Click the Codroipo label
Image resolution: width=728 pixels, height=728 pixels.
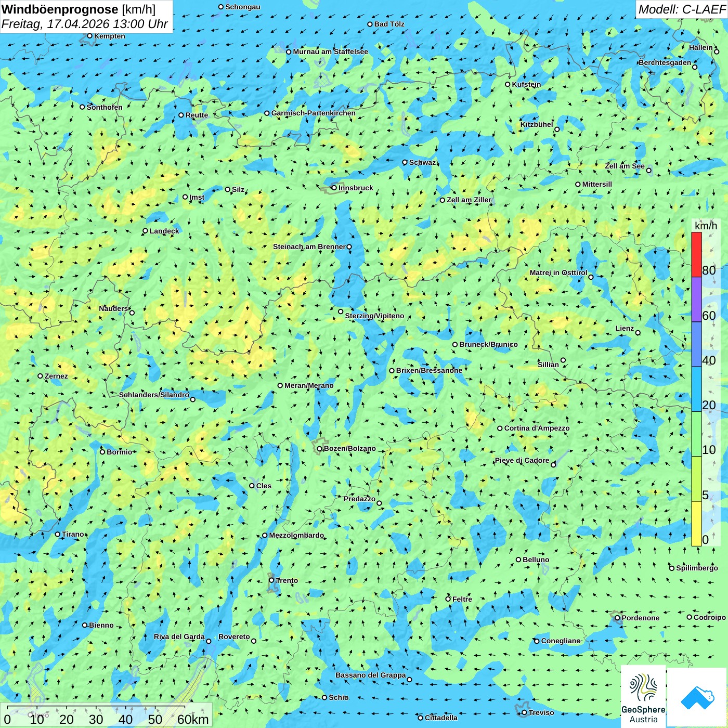click(710, 617)
